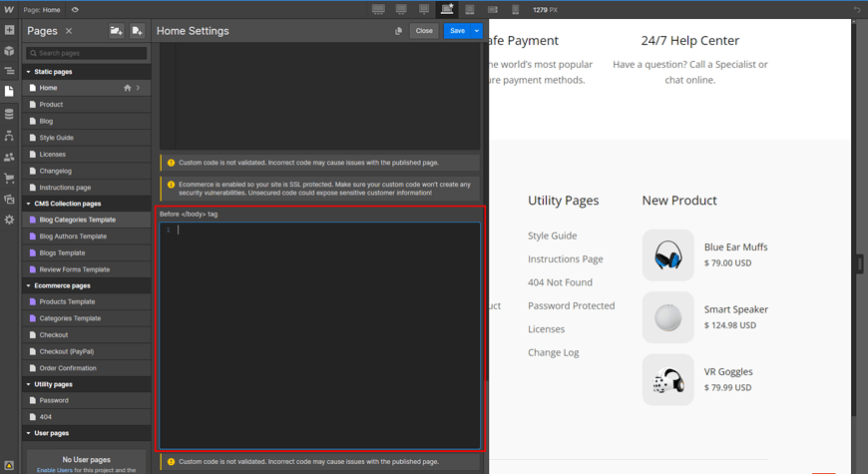Toggle the preview eye icon
This screenshot has height=474, width=868.
75,9
